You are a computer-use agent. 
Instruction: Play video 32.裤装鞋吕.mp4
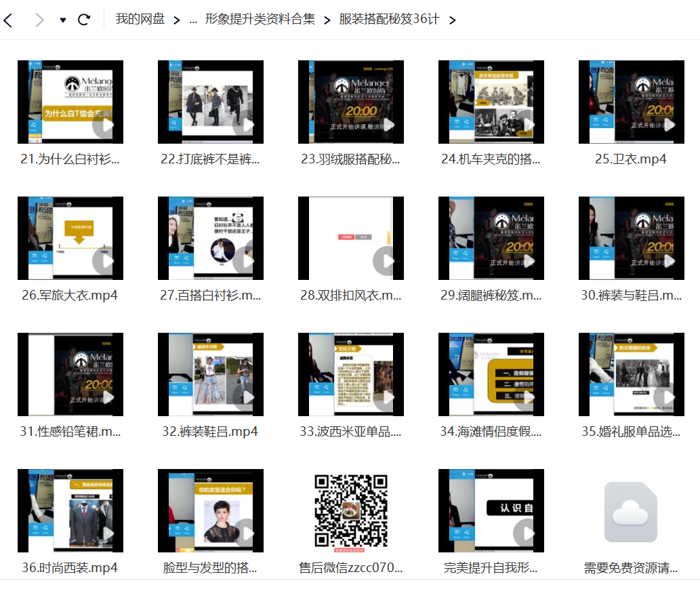[211, 374]
